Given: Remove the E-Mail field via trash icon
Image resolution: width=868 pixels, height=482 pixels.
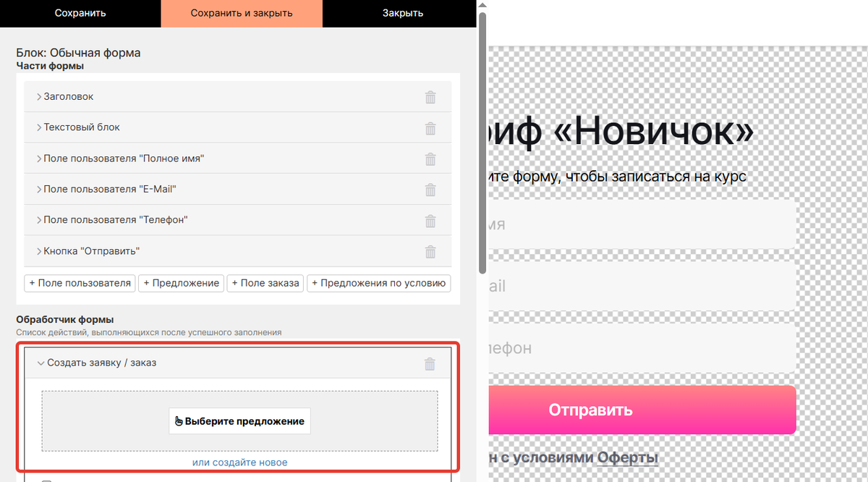Looking at the screenshot, I should point(430,190).
